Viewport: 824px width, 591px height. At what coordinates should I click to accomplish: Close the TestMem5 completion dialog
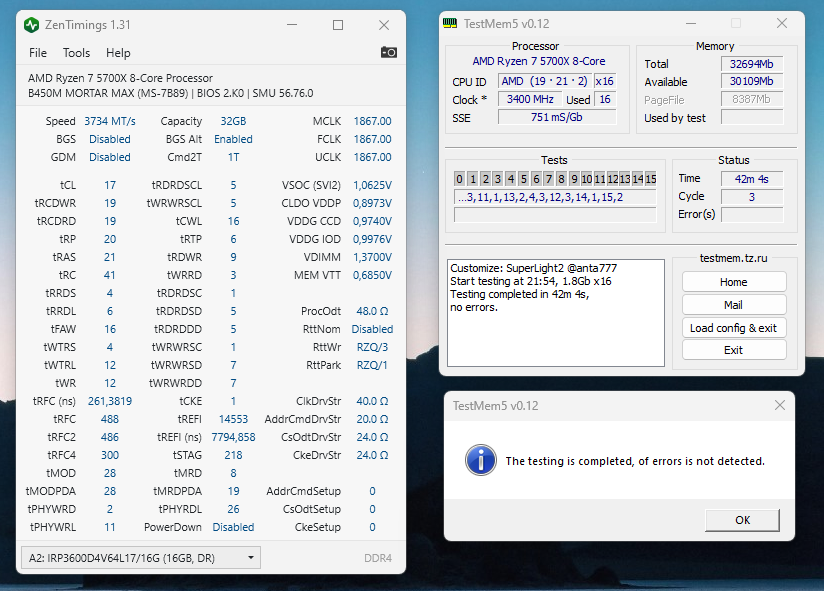tap(780, 405)
